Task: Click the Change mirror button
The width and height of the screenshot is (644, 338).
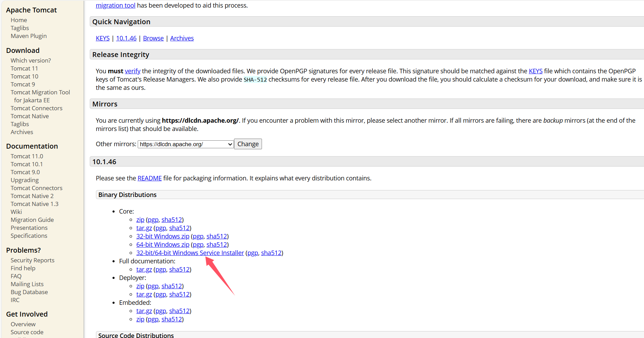Action: click(248, 144)
